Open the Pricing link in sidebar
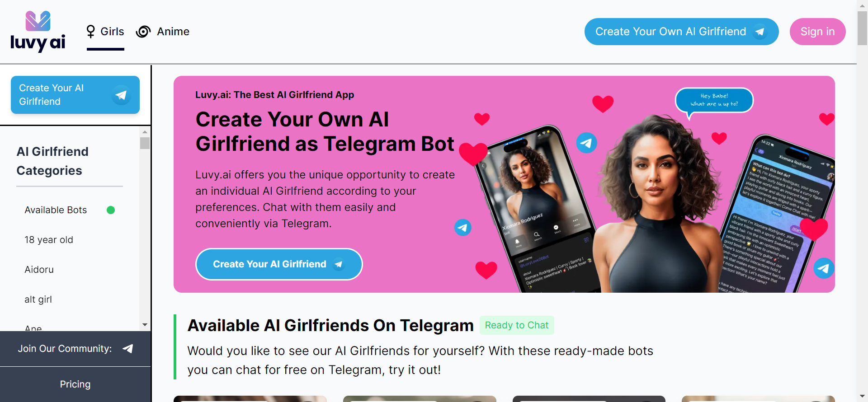The image size is (868, 402). tap(75, 384)
